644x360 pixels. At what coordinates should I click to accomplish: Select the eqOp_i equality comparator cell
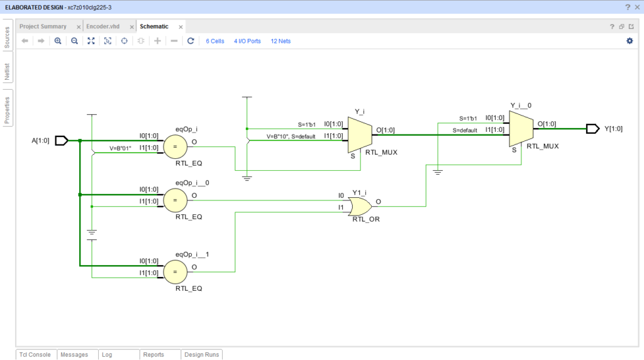pos(175,146)
